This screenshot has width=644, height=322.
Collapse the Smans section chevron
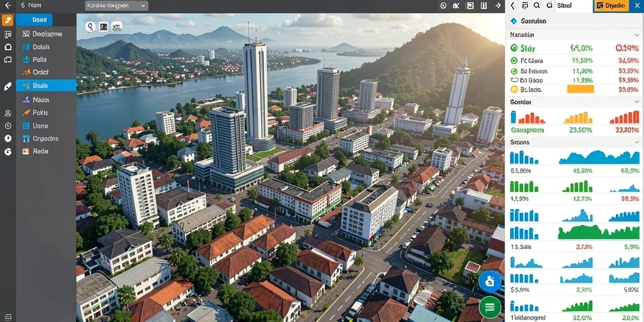(x=636, y=142)
